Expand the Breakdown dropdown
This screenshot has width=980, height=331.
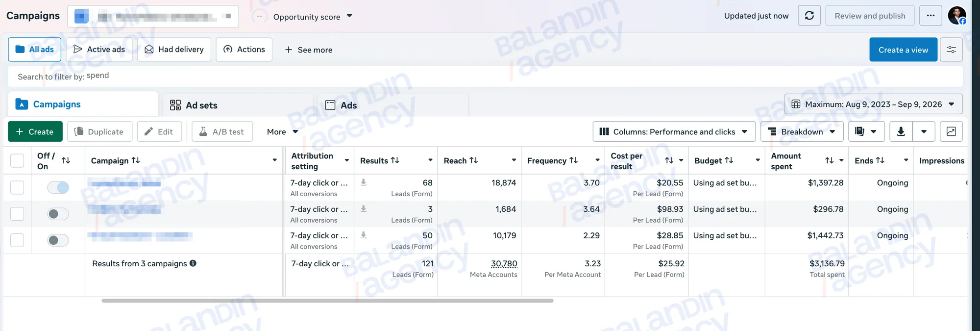[802, 131]
